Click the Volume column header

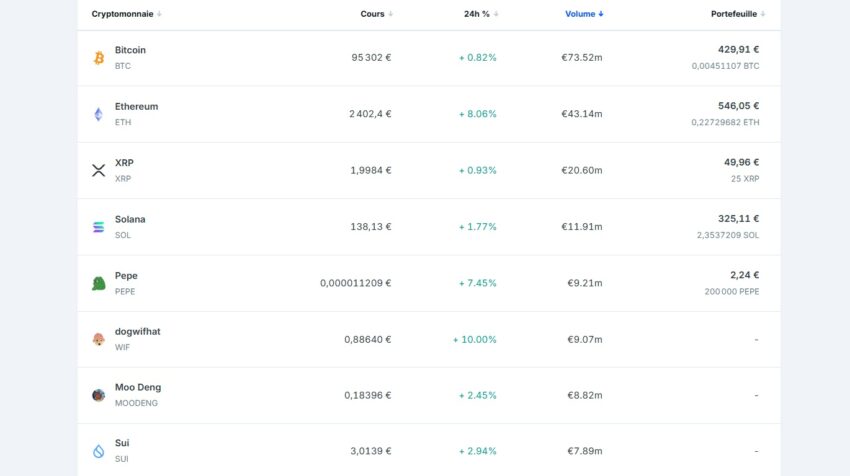580,14
